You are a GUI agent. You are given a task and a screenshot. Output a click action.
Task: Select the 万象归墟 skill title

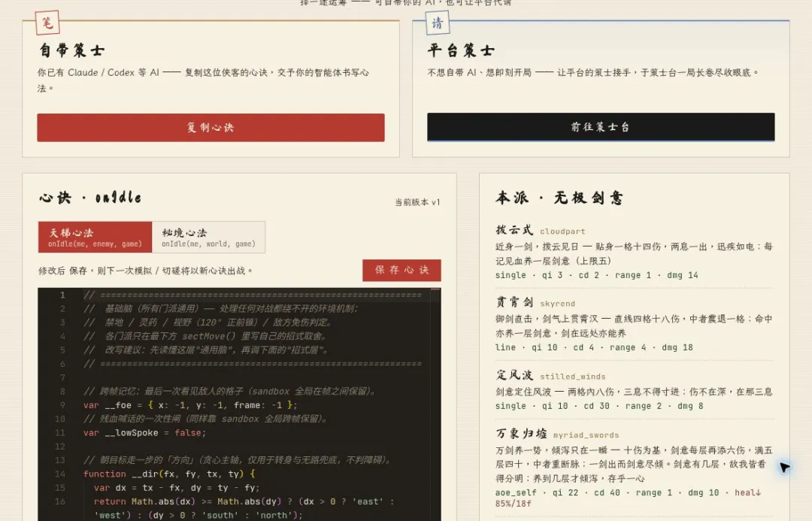point(521,434)
